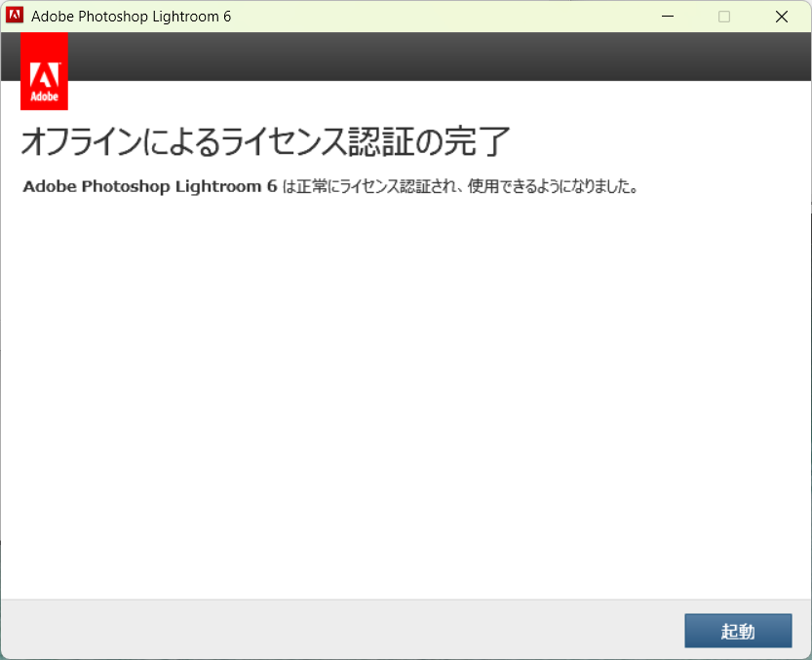812x660 pixels.
Task: Click the 起動 launch button
Action: click(738, 631)
